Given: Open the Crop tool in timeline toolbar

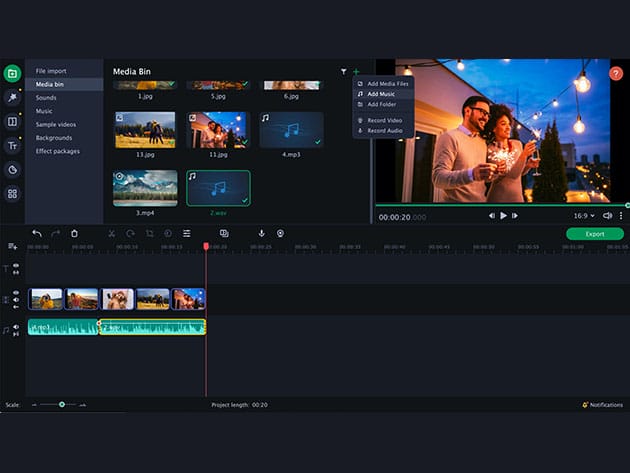Looking at the screenshot, I should [x=149, y=233].
